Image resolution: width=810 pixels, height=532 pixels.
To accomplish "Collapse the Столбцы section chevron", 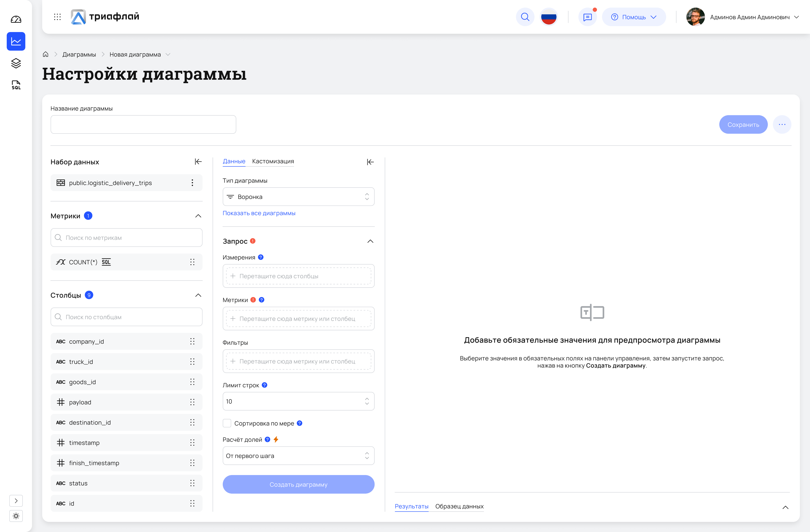I will pos(198,295).
